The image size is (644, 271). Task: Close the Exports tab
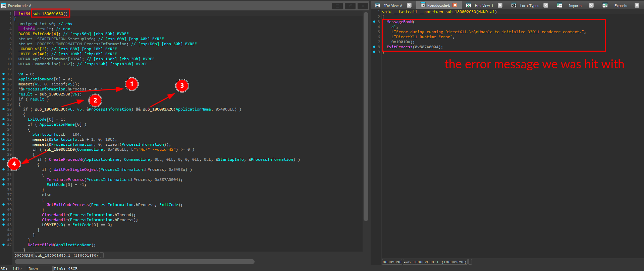tap(637, 5)
